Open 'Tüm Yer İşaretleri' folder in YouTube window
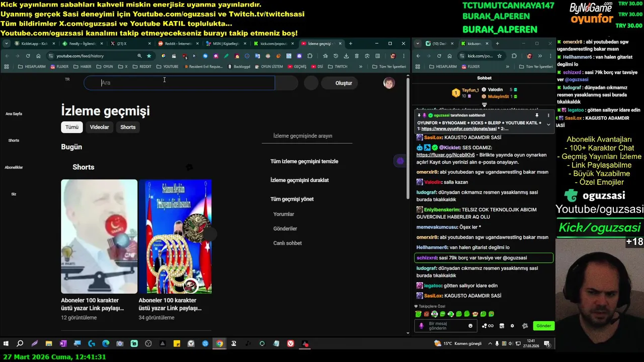The image size is (644, 362). (389, 66)
